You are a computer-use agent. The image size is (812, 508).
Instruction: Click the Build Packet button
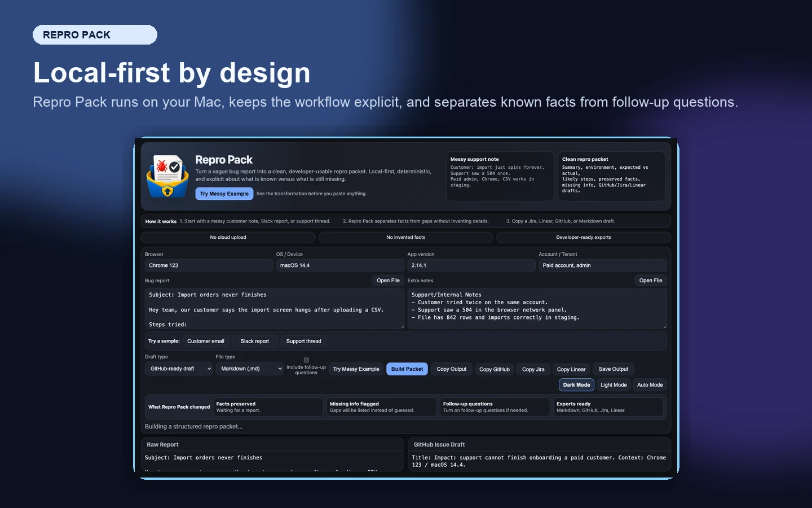pos(407,369)
